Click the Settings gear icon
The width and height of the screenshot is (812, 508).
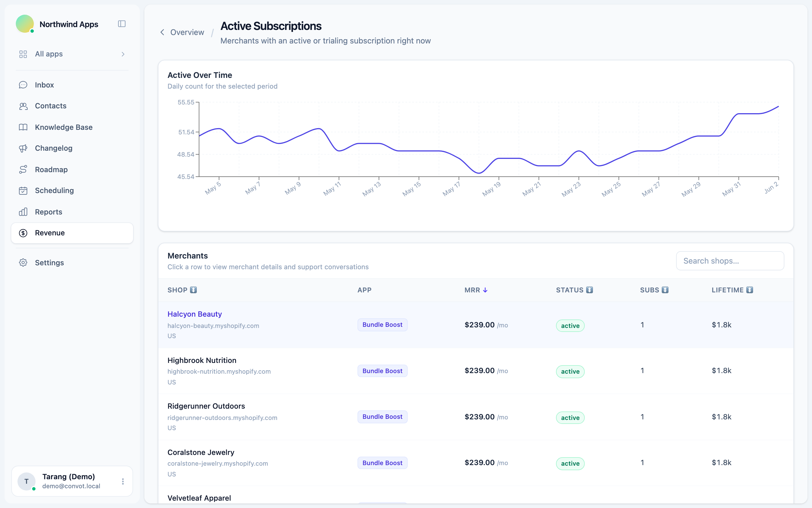(23, 263)
